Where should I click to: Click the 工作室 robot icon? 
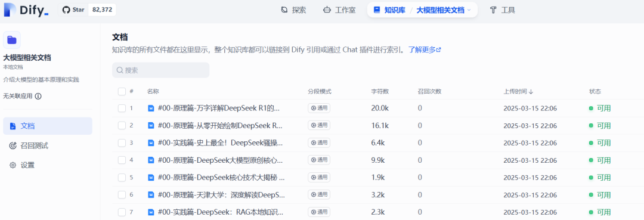pyautogui.click(x=327, y=10)
